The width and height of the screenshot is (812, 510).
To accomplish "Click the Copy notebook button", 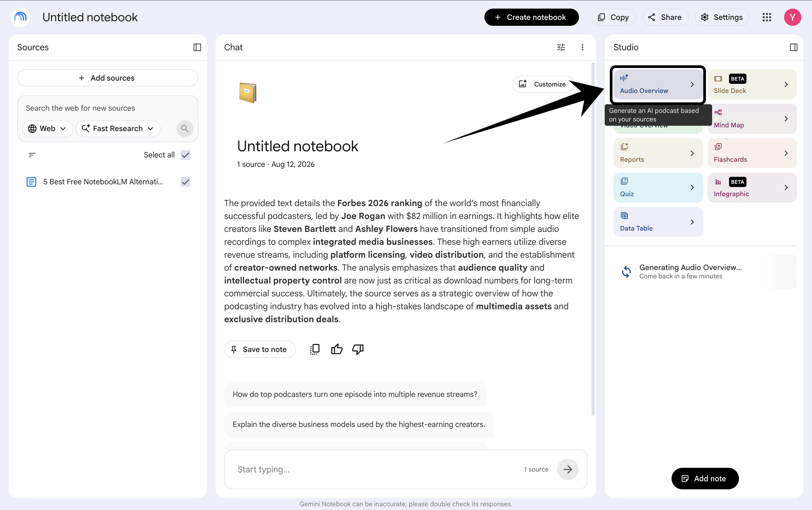I will click(614, 17).
